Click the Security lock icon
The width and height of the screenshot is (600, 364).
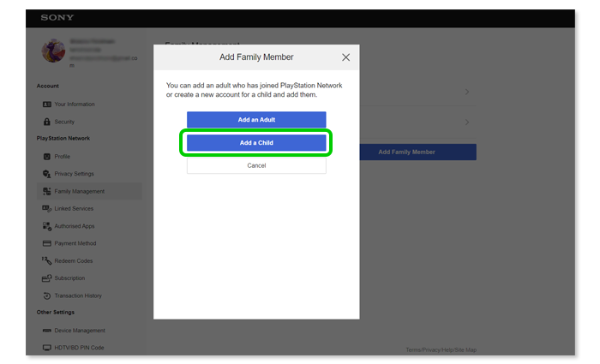pyautogui.click(x=46, y=122)
